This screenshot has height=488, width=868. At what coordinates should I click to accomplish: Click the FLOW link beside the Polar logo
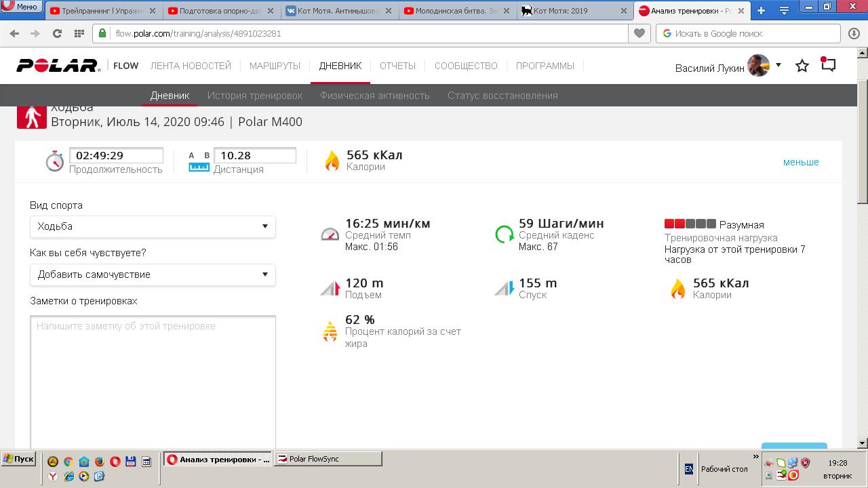click(125, 66)
